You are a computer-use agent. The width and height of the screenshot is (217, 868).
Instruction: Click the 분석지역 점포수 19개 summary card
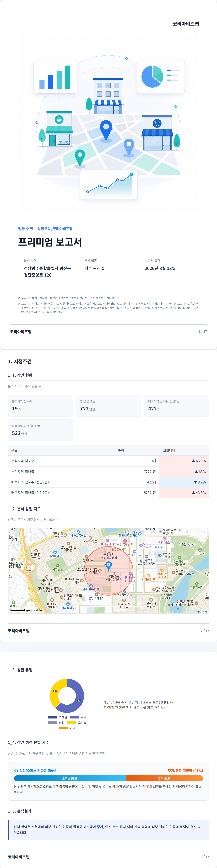pyautogui.click(x=40, y=405)
